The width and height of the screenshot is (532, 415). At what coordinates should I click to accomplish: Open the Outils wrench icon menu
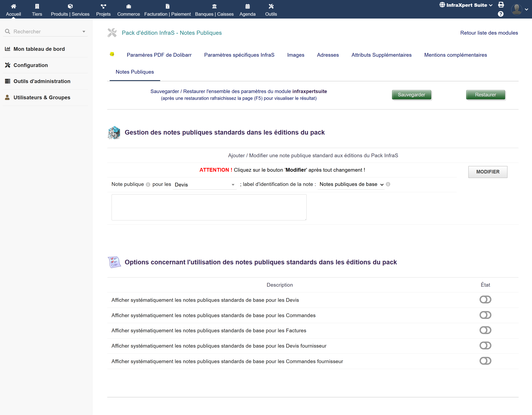[x=271, y=6]
